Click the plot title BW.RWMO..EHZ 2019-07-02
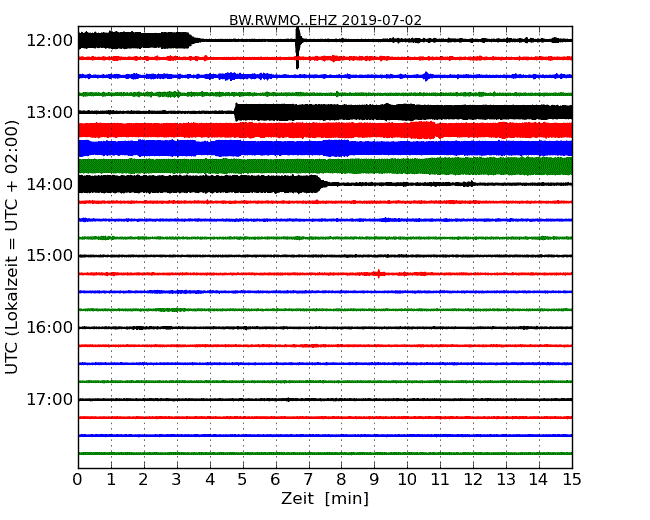The image size is (650, 520). click(x=325, y=20)
